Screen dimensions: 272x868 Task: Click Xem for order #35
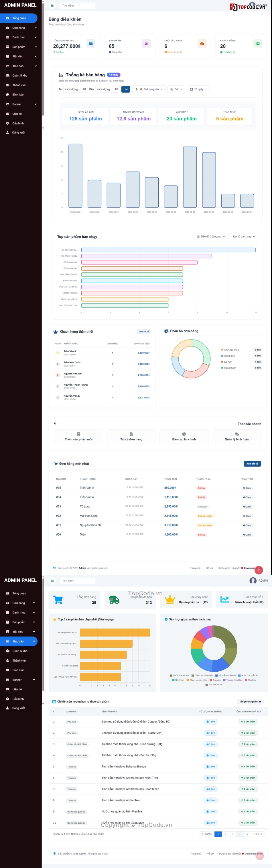click(x=247, y=488)
